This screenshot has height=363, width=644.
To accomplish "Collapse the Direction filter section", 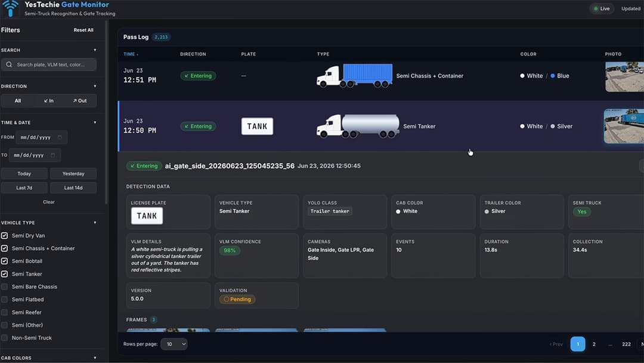I will coord(95,87).
